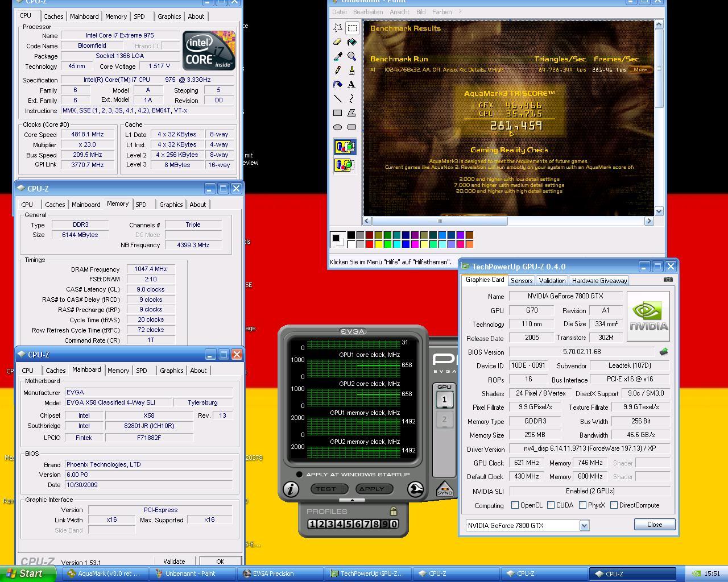This screenshot has height=582, width=728.
Task: Choose the Brush tool in Paint
Action: coord(352,70)
